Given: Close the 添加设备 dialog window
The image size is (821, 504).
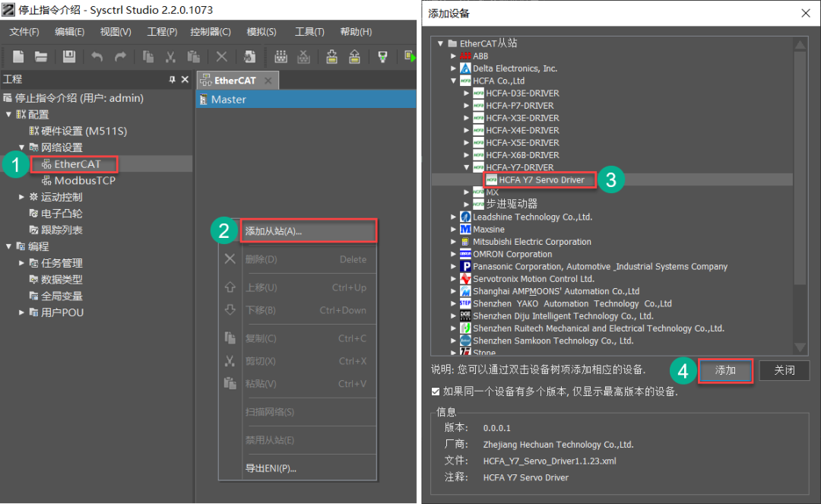Looking at the screenshot, I should point(806,13).
